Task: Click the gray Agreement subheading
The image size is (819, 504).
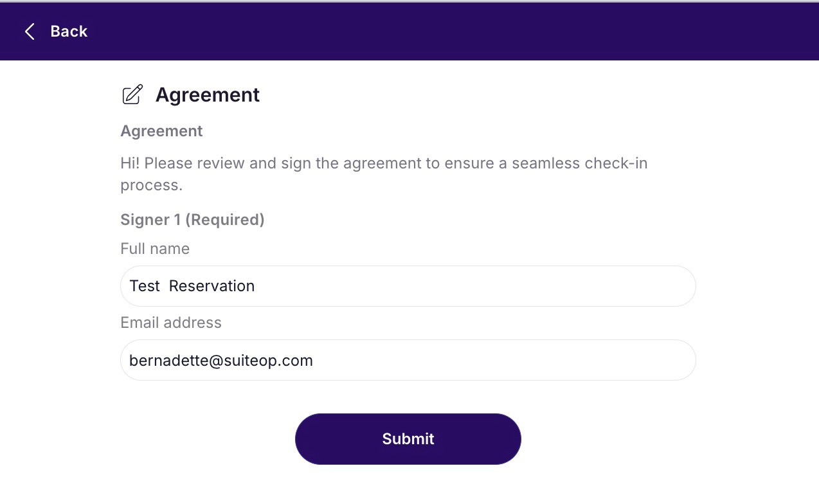Action: [x=161, y=131]
